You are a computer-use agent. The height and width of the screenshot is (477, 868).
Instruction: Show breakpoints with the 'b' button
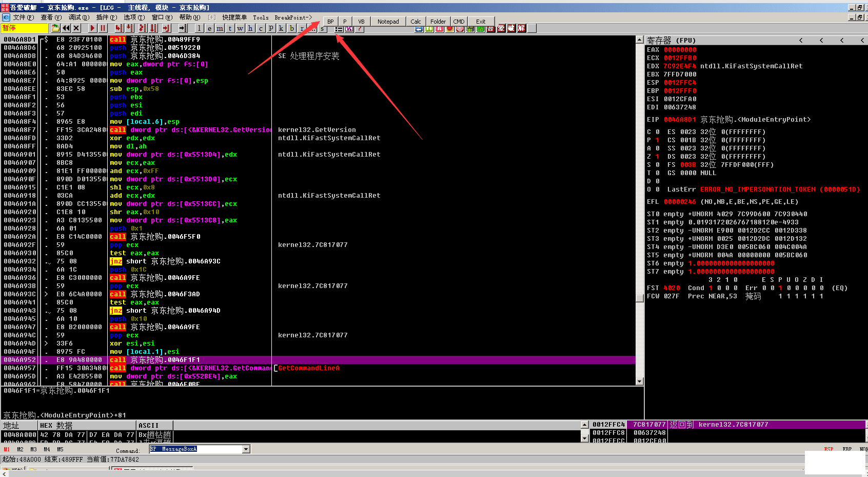(292, 28)
